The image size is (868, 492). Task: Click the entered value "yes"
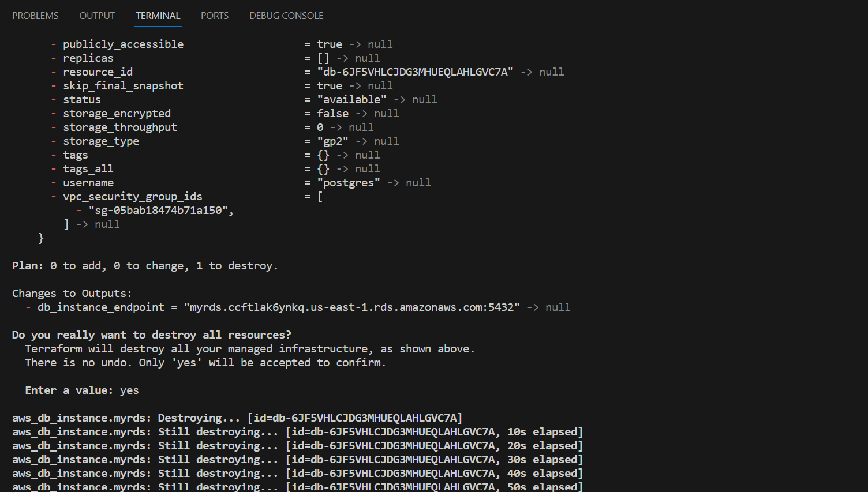coord(129,390)
